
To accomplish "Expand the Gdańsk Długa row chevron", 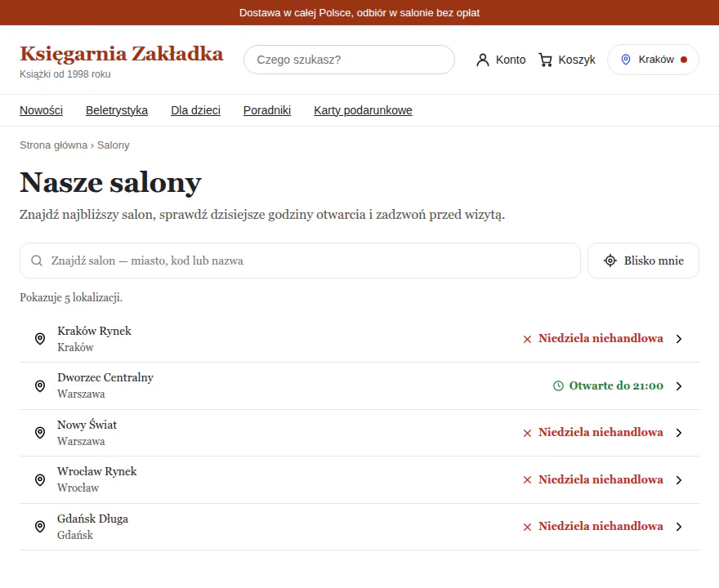I will point(679,527).
